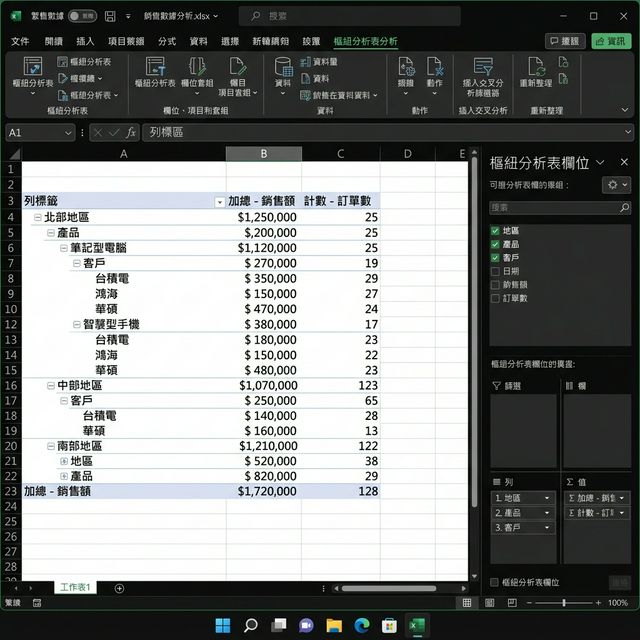Image resolution: width=640 pixels, height=640 pixels.
Task: Toggle the AutoSave switch in the title bar
Action: [82, 16]
